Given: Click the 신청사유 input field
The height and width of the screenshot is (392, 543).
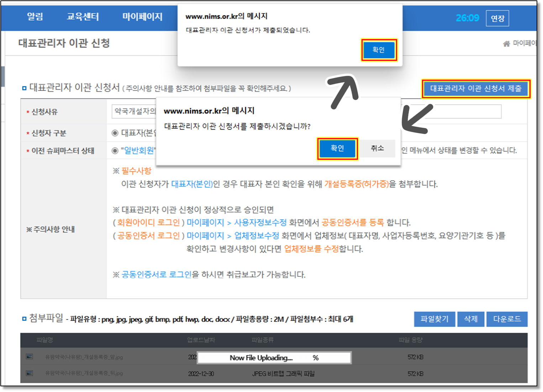Looking at the screenshot, I should pyautogui.click(x=134, y=112).
